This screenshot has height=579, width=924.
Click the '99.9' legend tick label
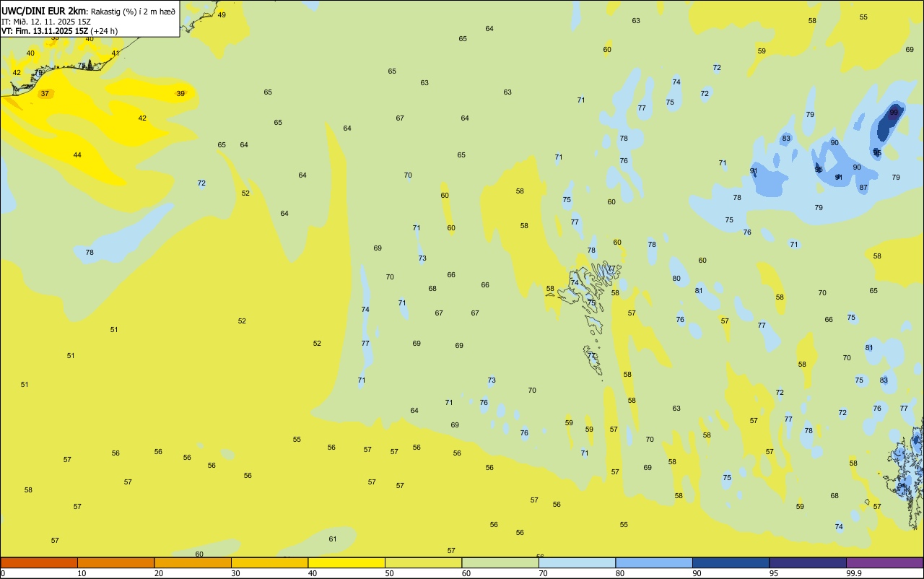pos(853,573)
